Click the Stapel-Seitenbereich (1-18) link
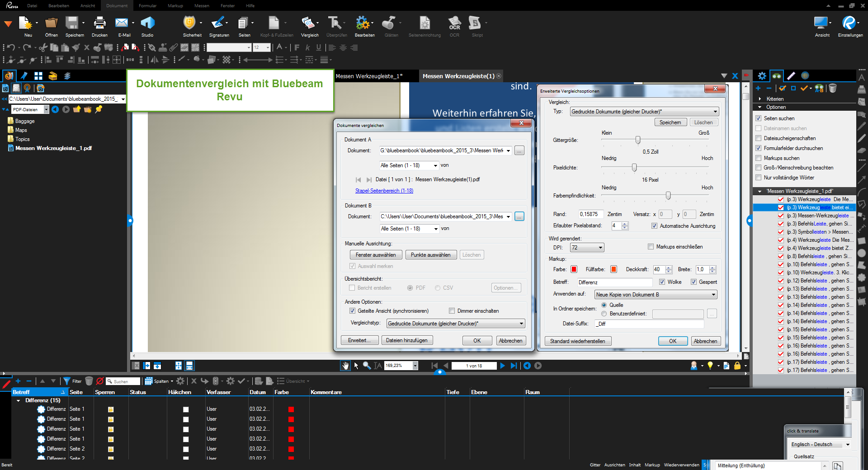868x470 pixels. pyautogui.click(x=384, y=191)
